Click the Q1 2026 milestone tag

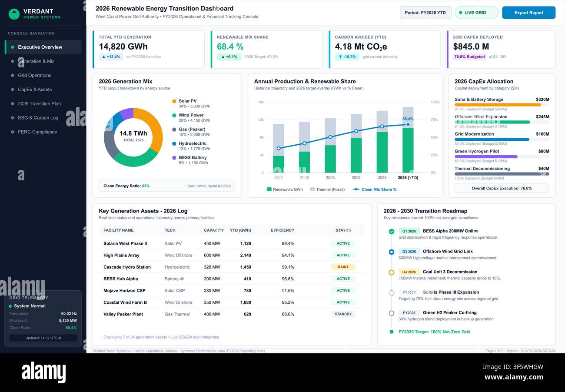409,231
